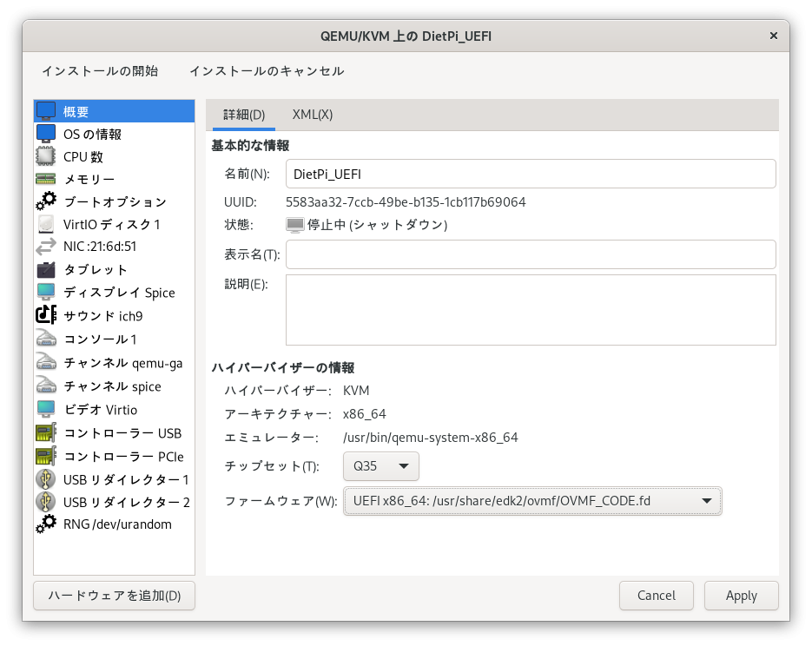The height and width of the screenshot is (646, 812).
Task: Select the タブレット device icon
Action: [x=46, y=270]
